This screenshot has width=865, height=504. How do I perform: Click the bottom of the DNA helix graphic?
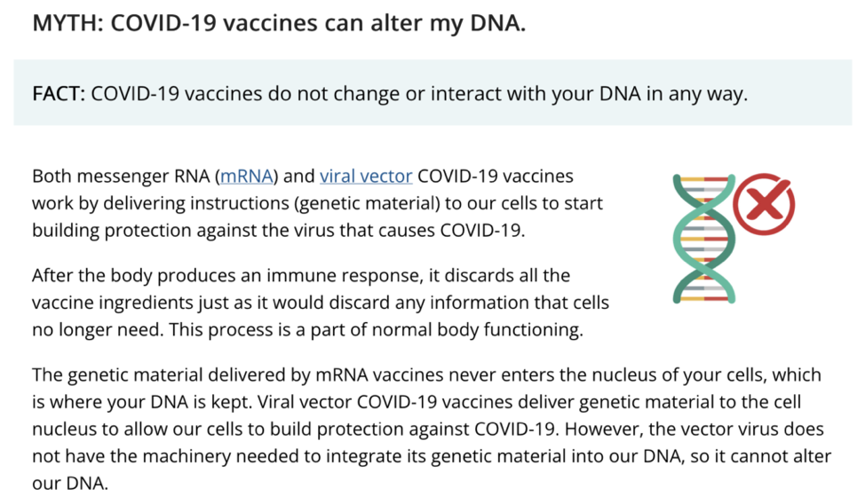tap(704, 298)
